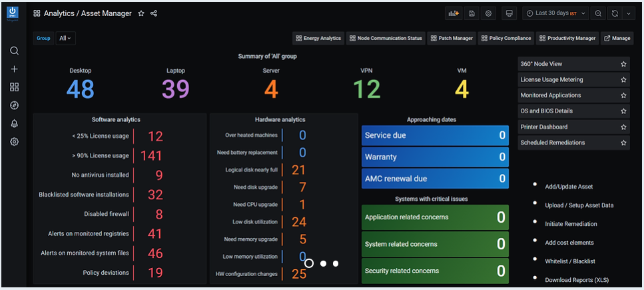644x290 pixels.
Task: Star the Printer Dashboard entry
Action: pos(623,127)
